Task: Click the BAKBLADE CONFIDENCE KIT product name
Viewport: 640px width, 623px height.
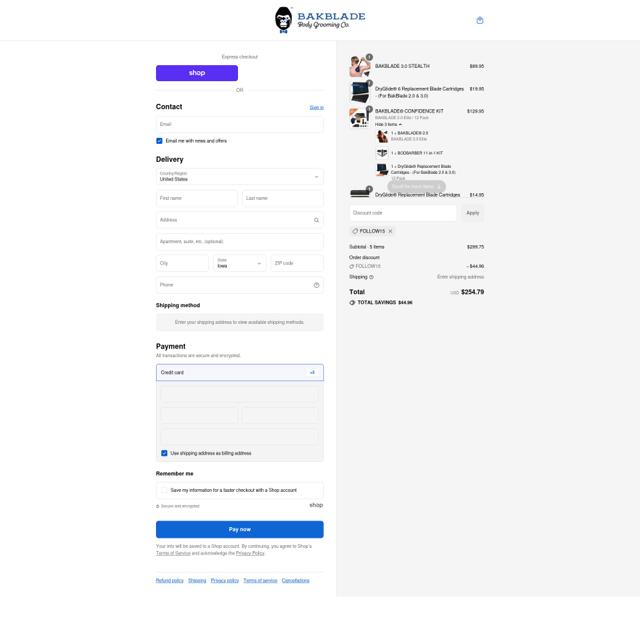Action: click(409, 111)
